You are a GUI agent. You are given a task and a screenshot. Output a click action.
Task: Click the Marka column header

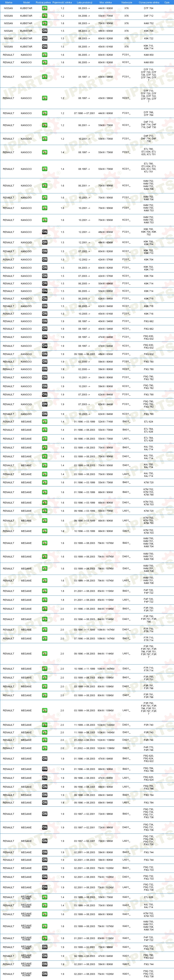pyautogui.click(x=8, y=2)
